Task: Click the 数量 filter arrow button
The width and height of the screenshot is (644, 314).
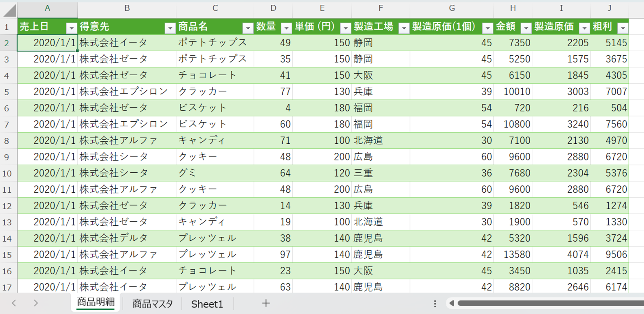Action: click(286, 28)
